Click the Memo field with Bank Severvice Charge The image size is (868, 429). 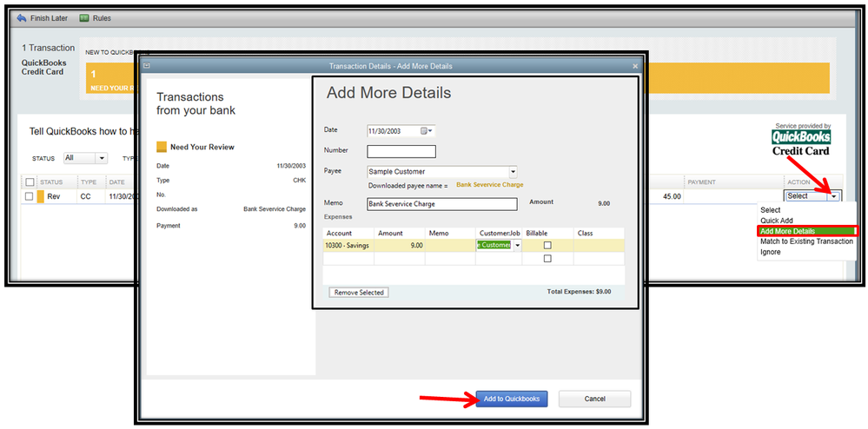click(441, 204)
